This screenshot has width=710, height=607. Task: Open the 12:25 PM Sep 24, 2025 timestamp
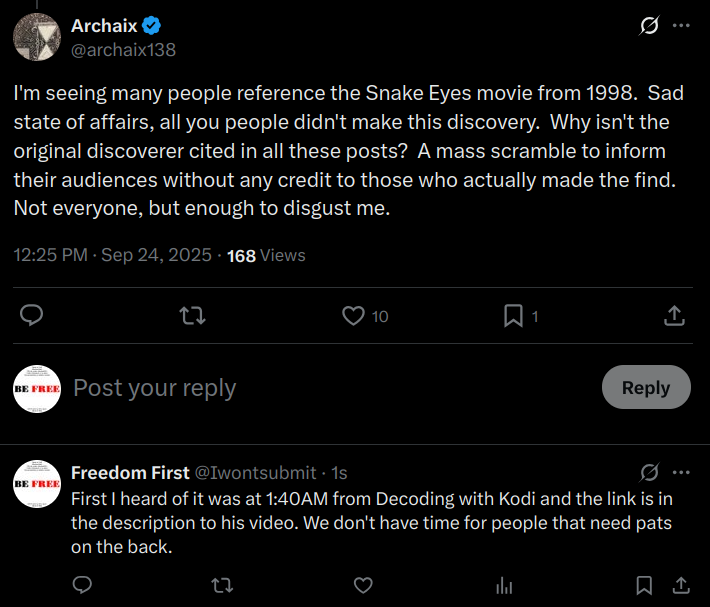click(x=112, y=255)
